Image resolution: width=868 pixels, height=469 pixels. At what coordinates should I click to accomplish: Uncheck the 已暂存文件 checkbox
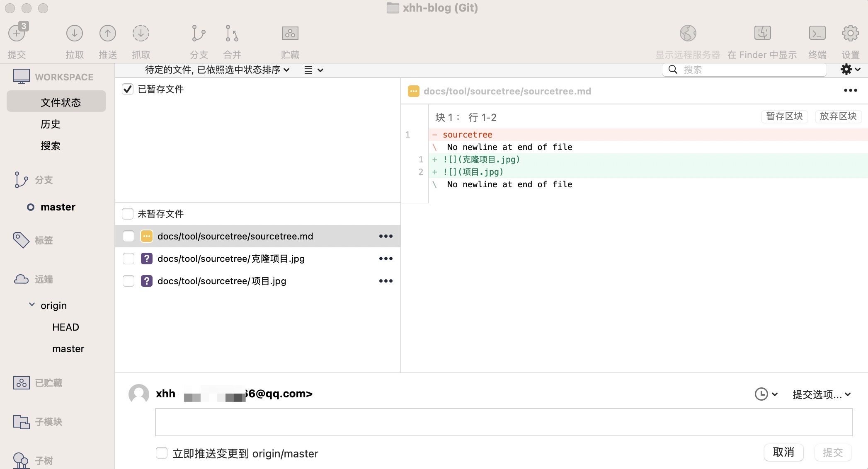point(128,89)
